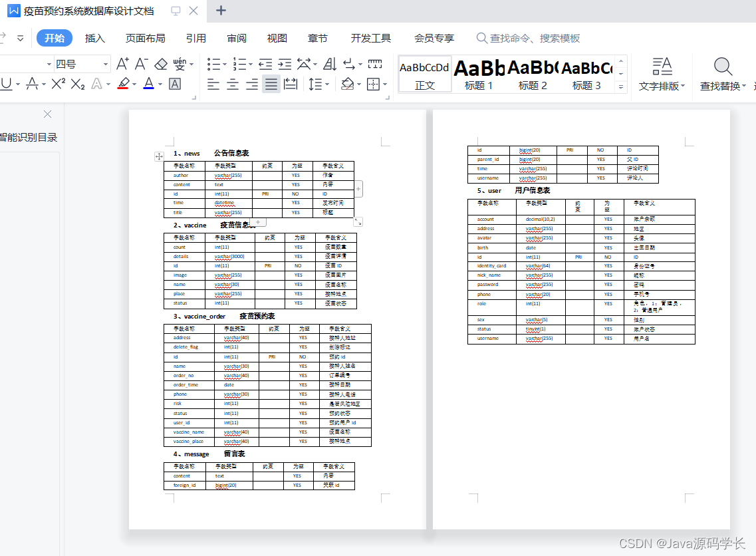Screen dimensions: 756x556
Task: Apply text effect outline A
Action: tap(97, 84)
